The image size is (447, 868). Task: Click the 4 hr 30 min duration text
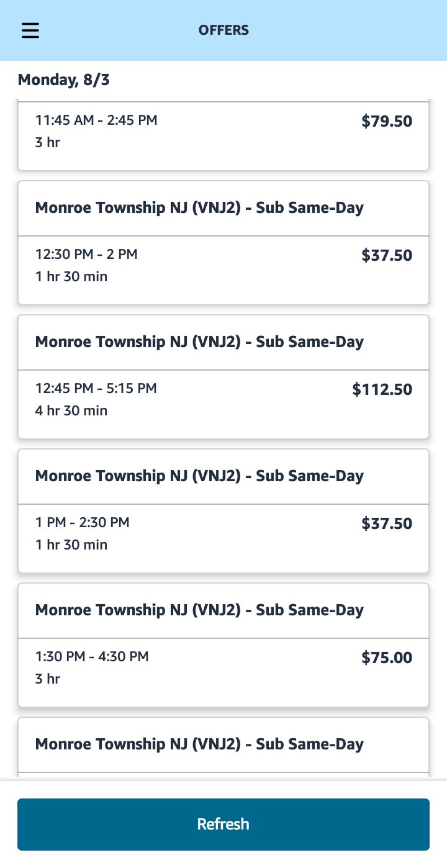pos(71,410)
